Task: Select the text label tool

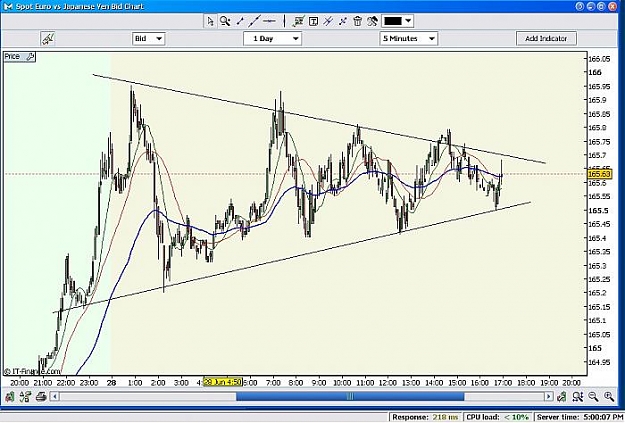Action: pos(313,21)
